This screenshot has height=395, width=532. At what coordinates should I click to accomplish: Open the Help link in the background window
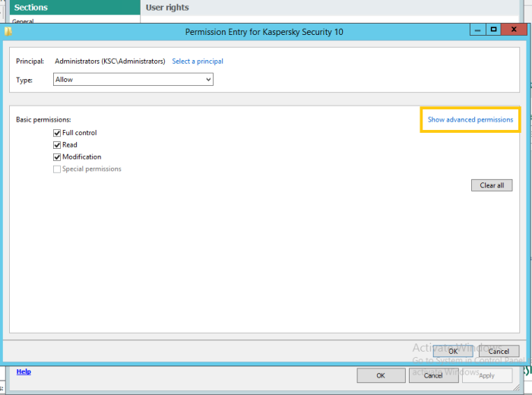(x=24, y=371)
